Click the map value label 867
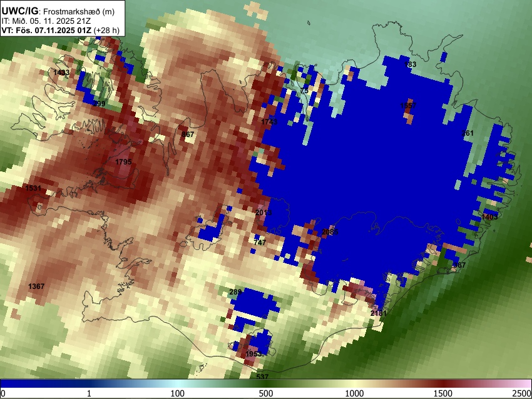Image resolution: width=532 pixels, height=399 pixels. coord(188,134)
